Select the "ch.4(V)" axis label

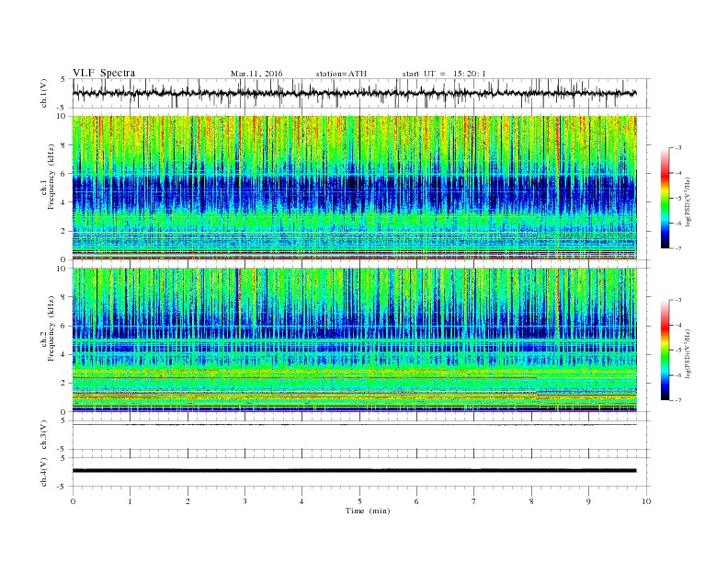pyautogui.click(x=44, y=472)
